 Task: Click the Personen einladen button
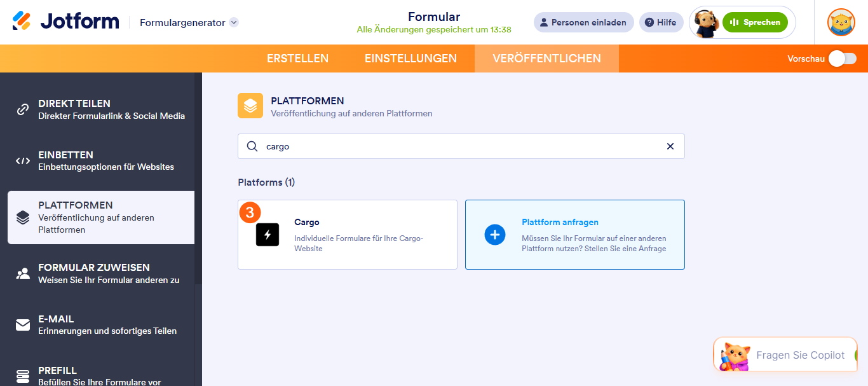pos(583,22)
